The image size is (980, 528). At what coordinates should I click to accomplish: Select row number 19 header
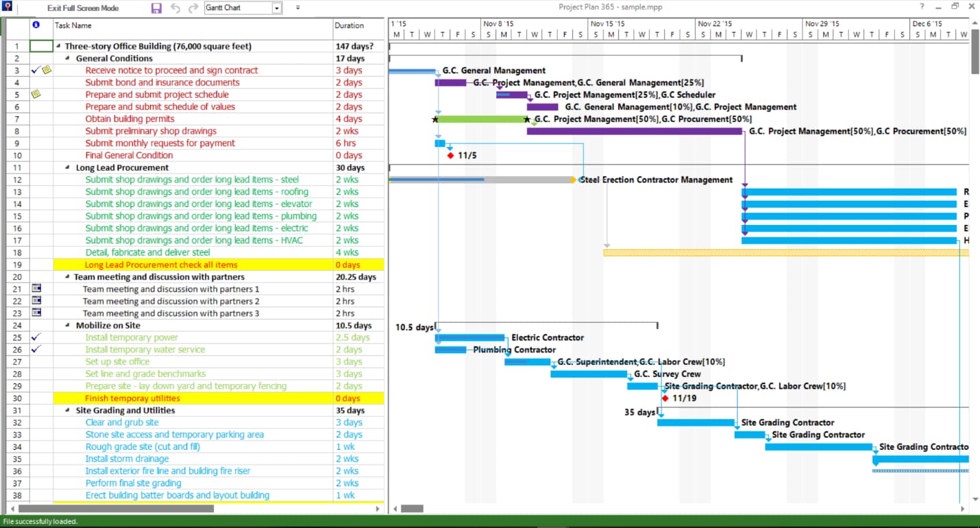[x=16, y=265]
